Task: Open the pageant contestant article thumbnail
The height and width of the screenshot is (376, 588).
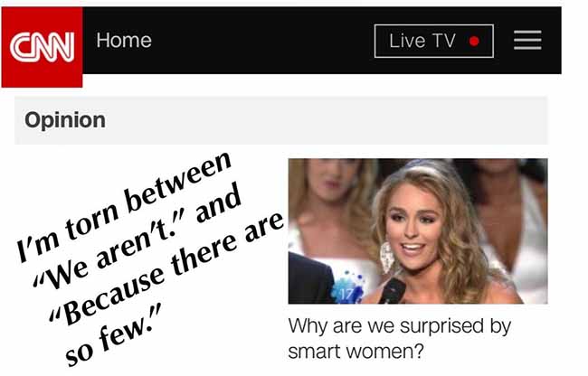Action: [418, 231]
